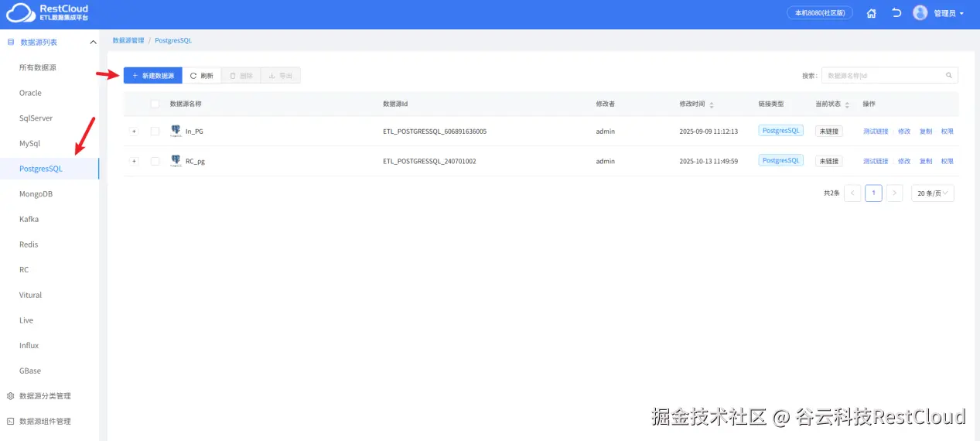Select SqlServer in sidebar
This screenshot has width=980, height=441.
[x=36, y=118]
